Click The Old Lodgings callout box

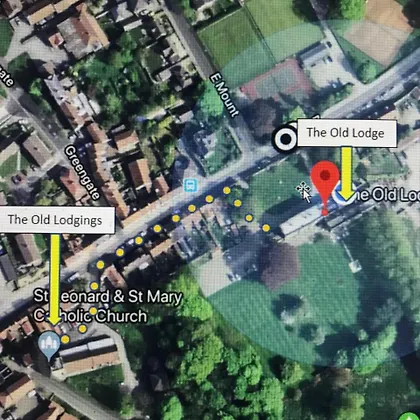pyautogui.click(x=56, y=220)
